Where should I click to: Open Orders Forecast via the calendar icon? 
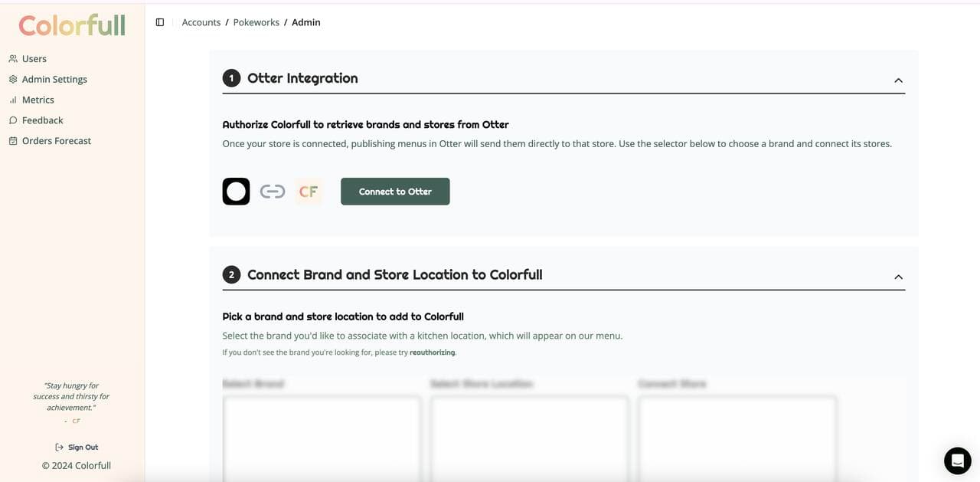tap(12, 140)
